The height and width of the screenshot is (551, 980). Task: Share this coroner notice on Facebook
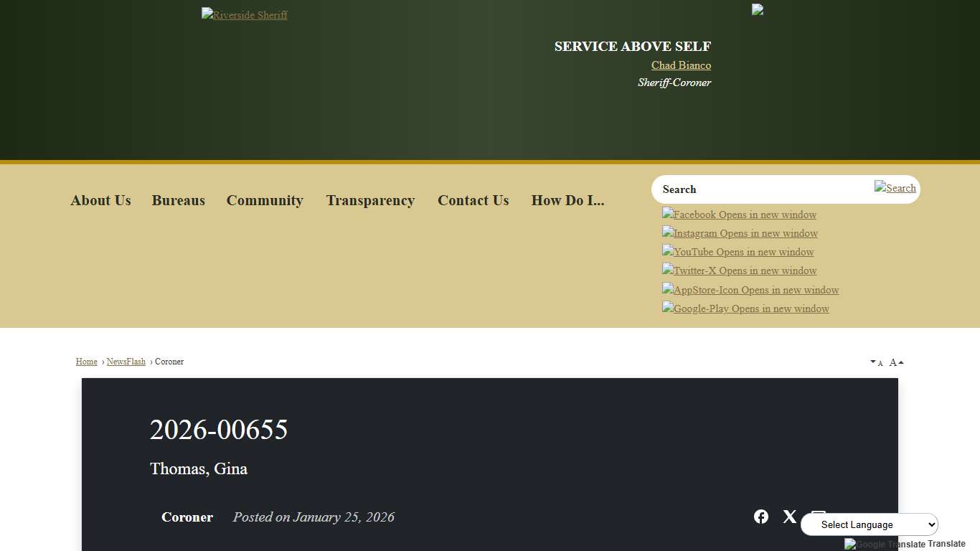(761, 517)
